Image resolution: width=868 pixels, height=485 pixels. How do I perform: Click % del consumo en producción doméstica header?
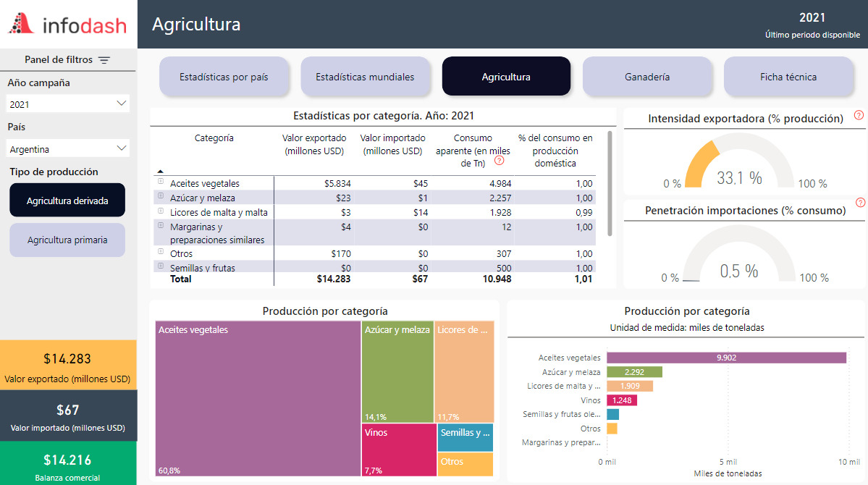555,151
